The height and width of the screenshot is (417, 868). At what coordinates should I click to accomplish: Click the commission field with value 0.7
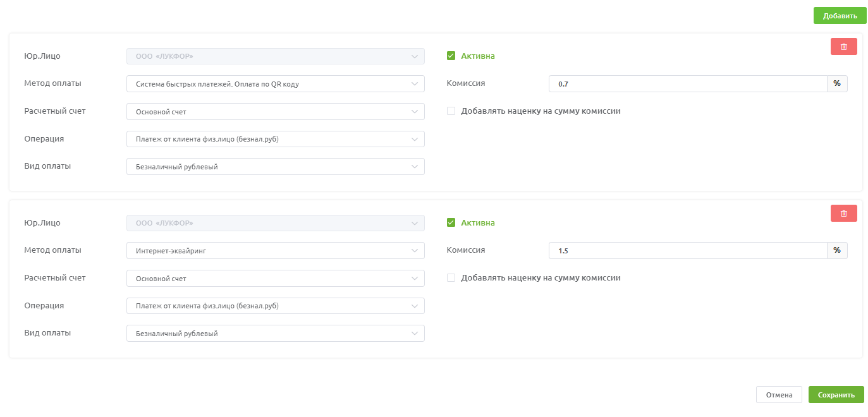[x=687, y=84]
